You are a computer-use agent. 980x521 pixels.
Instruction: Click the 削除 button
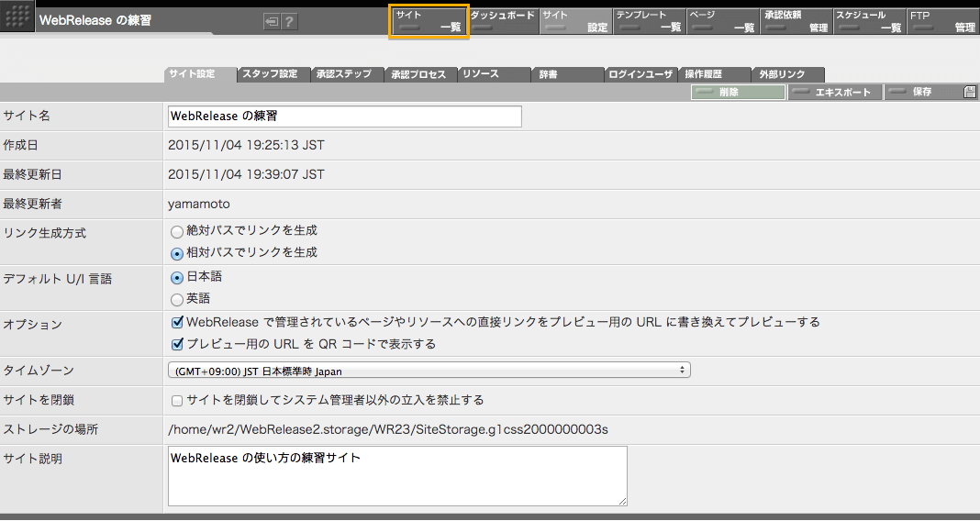[738, 92]
